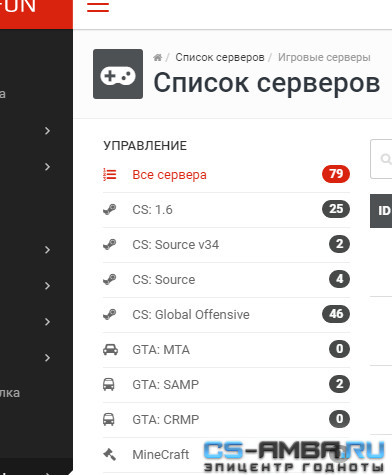Choose the MineCraft category
Viewport: 392px width, 475px height.
(161, 455)
